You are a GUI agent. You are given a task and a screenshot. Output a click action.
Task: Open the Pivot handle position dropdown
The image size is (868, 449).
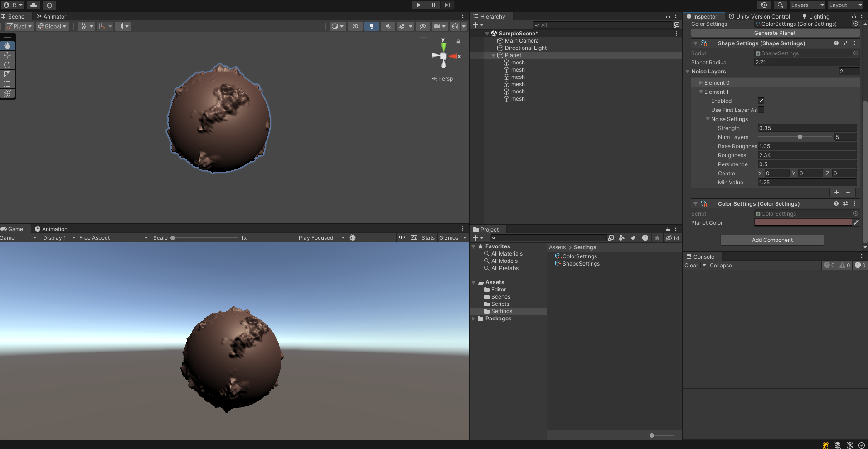(19, 26)
